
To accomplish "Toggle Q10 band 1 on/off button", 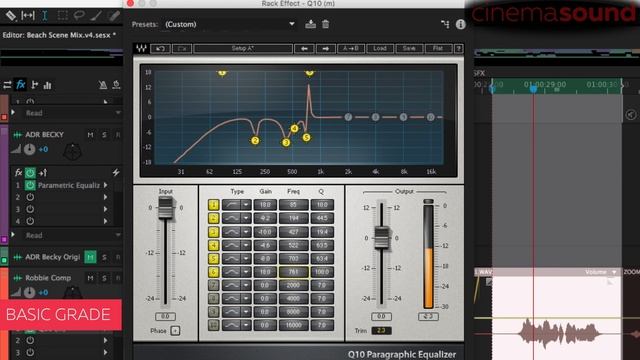I will (213, 205).
